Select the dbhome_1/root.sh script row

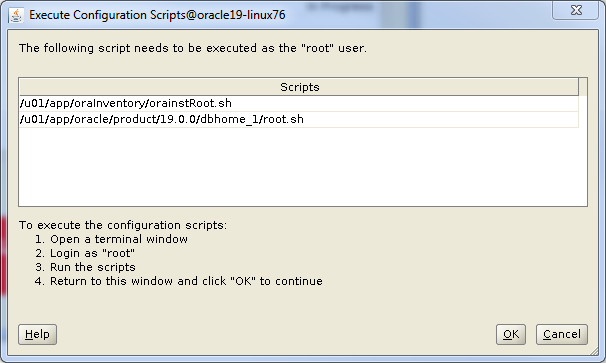(x=299, y=119)
